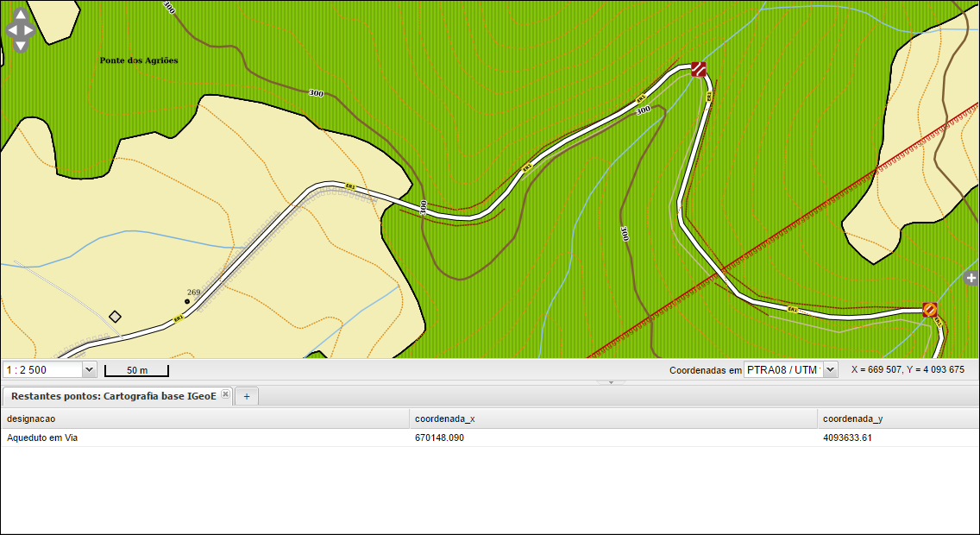Viewport: 980px width, 535px height.
Task: Click the 269 elevation point on map
Action: pos(187,301)
